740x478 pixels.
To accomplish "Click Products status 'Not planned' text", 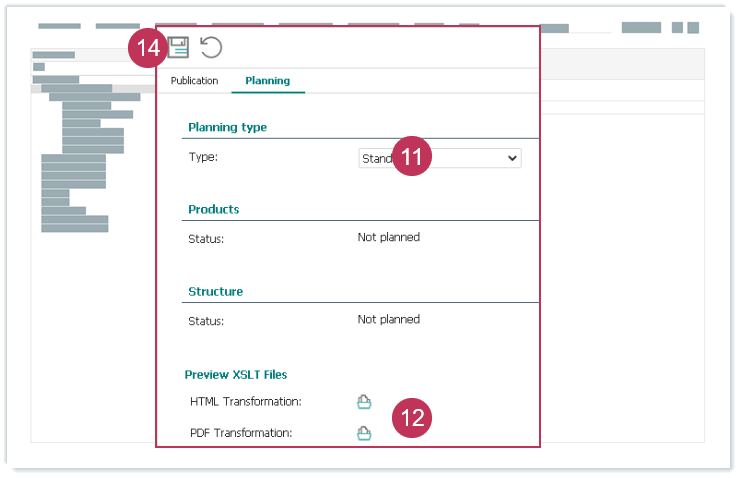I will [x=388, y=238].
